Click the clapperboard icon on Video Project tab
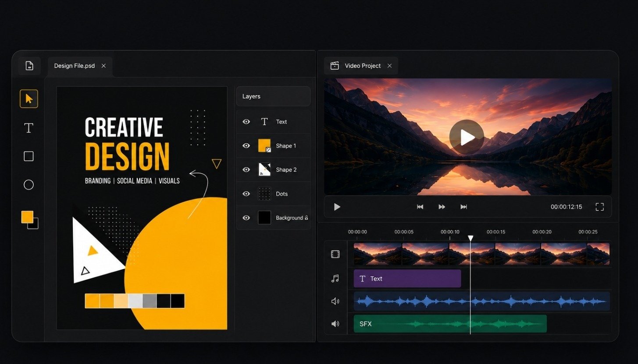This screenshot has height=364, width=638. click(x=335, y=66)
